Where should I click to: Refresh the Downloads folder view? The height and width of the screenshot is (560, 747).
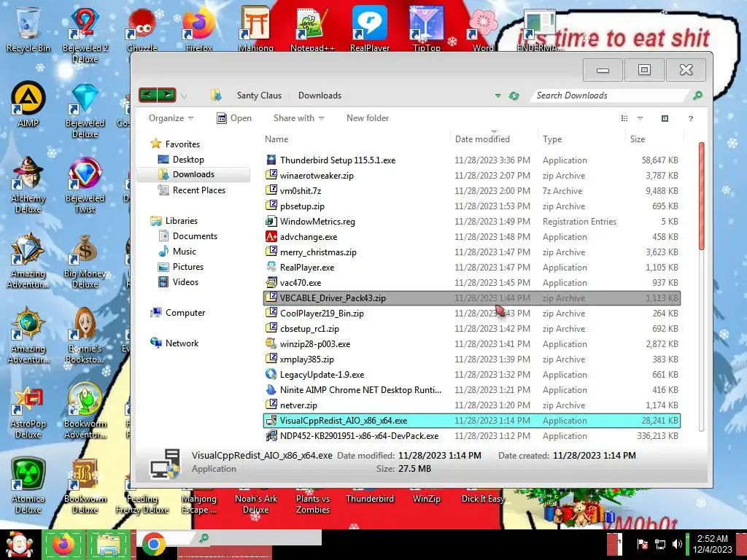tap(514, 96)
